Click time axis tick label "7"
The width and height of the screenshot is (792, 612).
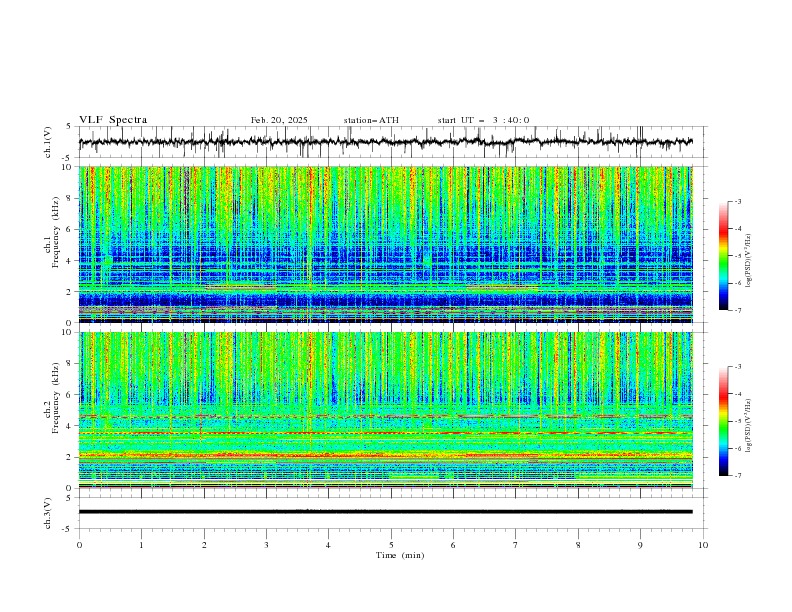pyautogui.click(x=516, y=545)
